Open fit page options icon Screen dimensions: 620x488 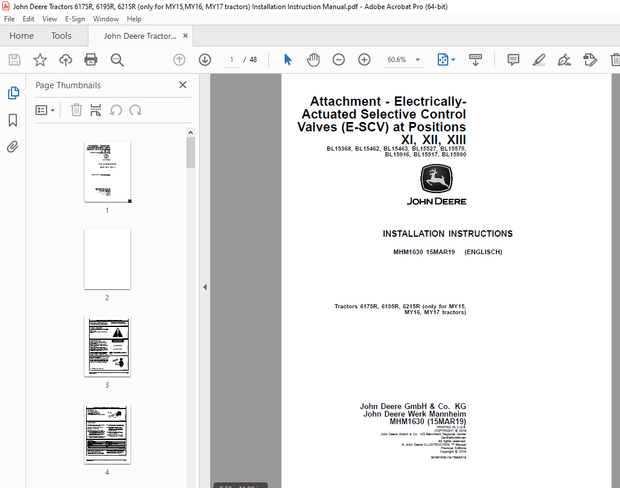pos(443,60)
